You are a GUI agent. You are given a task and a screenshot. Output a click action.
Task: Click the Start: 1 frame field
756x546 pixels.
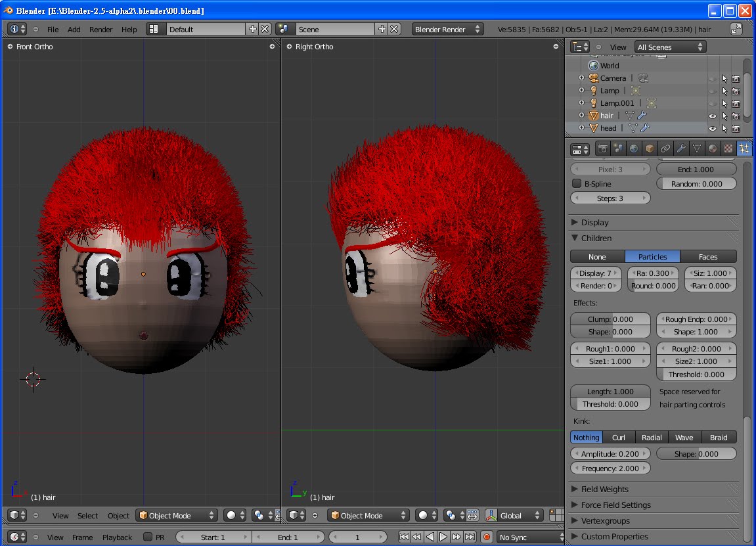[213, 537]
